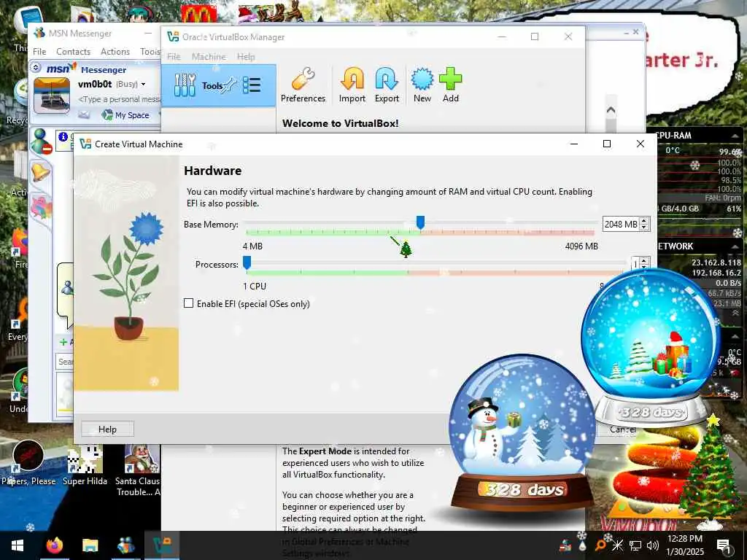The height and width of the screenshot is (560, 747).
Task: Click the volume speaker tray icon
Action: pyautogui.click(x=653, y=545)
